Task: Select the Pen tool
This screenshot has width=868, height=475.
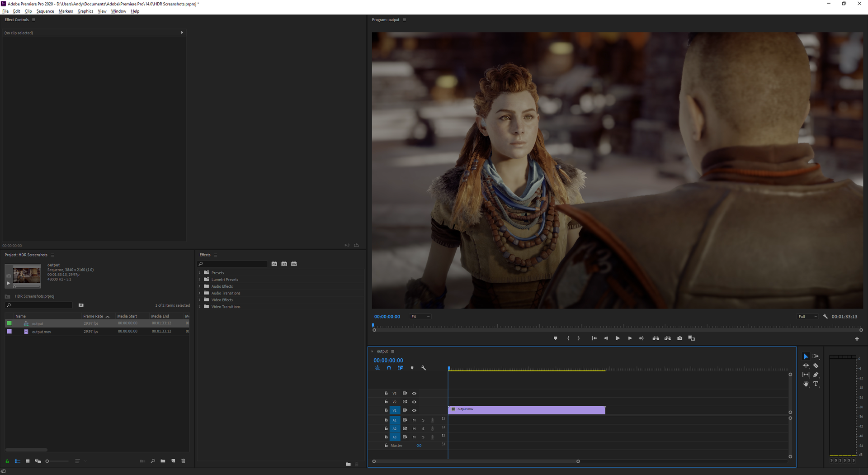Action: (x=816, y=375)
